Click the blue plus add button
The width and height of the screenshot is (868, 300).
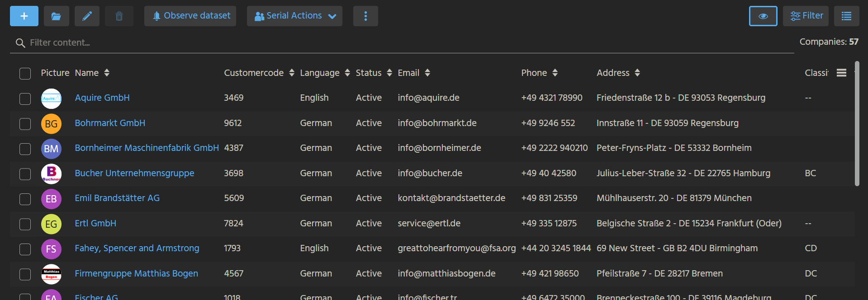pos(24,16)
